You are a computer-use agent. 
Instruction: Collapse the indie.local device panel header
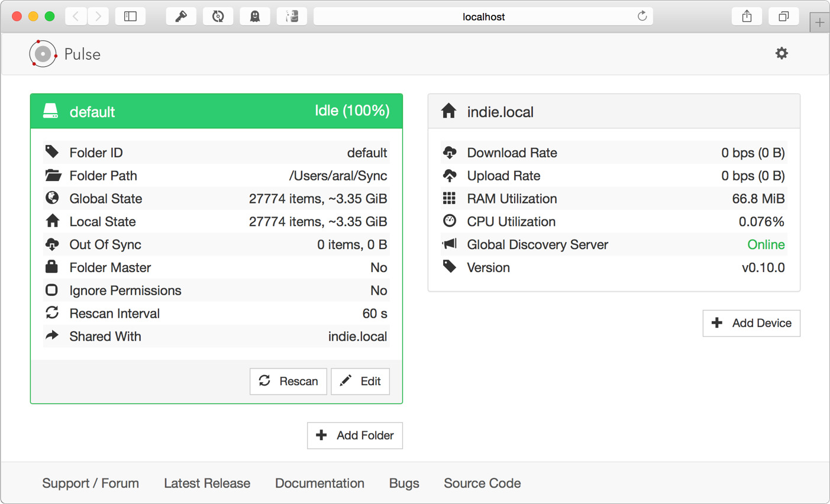613,111
